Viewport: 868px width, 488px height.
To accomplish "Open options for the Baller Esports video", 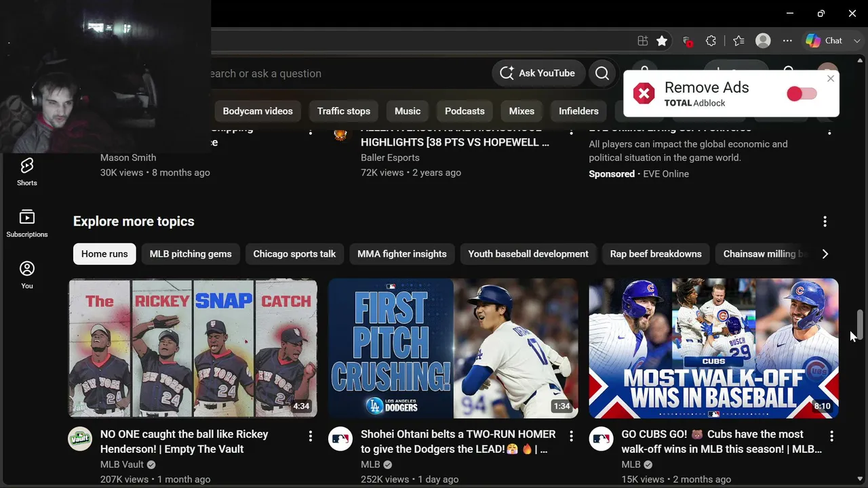I will pos(571,131).
